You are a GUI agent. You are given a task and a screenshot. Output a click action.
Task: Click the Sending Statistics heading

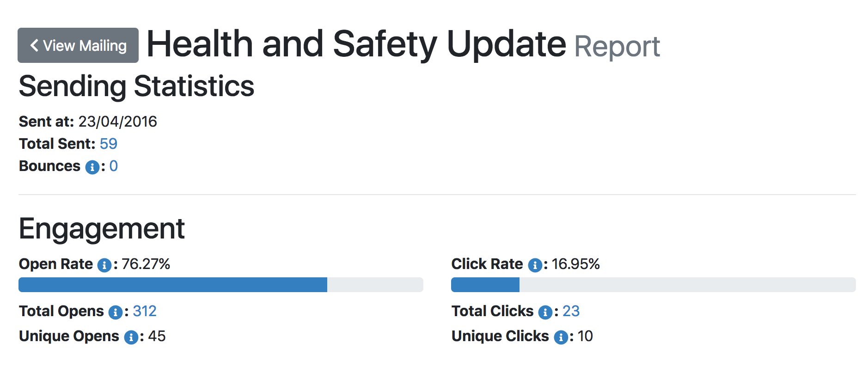click(x=136, y=86)
